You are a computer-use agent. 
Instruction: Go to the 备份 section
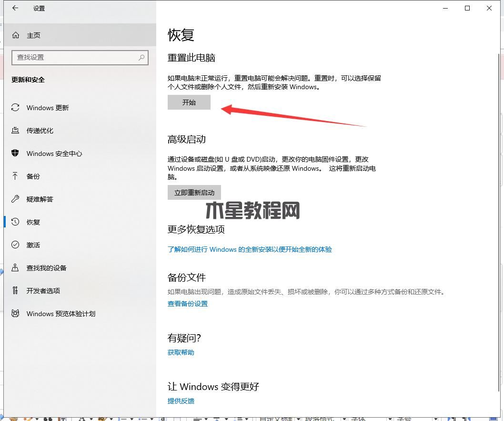point(80,176)
